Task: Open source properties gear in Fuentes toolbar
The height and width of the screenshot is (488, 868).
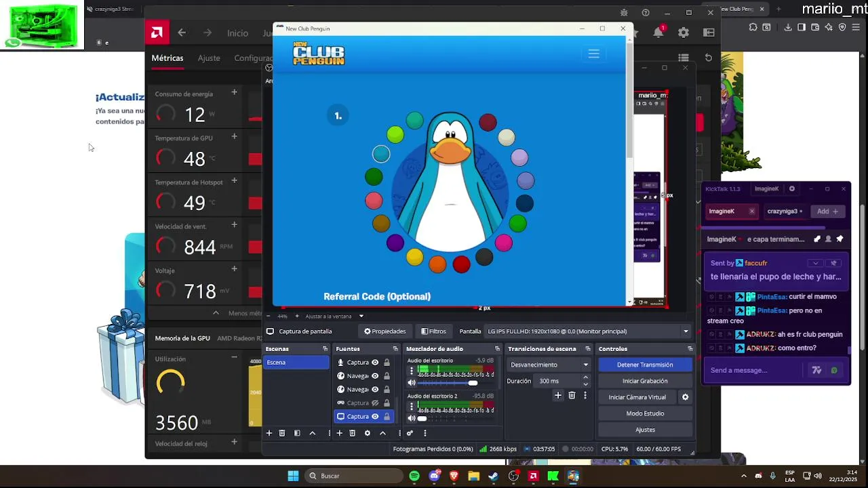Action: (x=368, y=433)
